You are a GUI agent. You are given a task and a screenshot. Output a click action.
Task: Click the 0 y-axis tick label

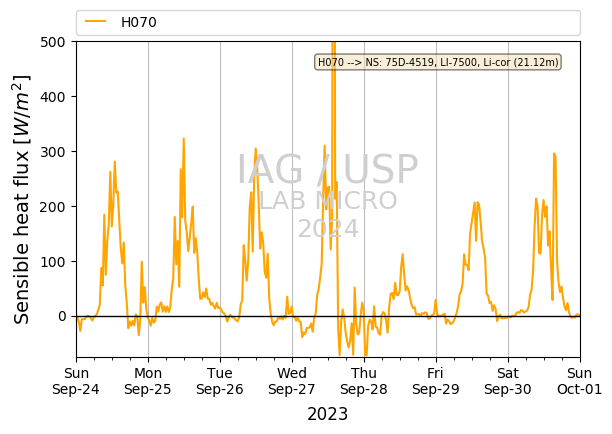tap(62, 317)
